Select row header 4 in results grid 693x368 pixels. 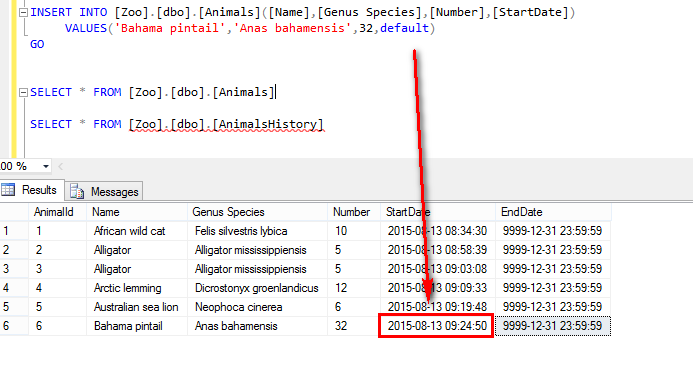coord(14,288)
